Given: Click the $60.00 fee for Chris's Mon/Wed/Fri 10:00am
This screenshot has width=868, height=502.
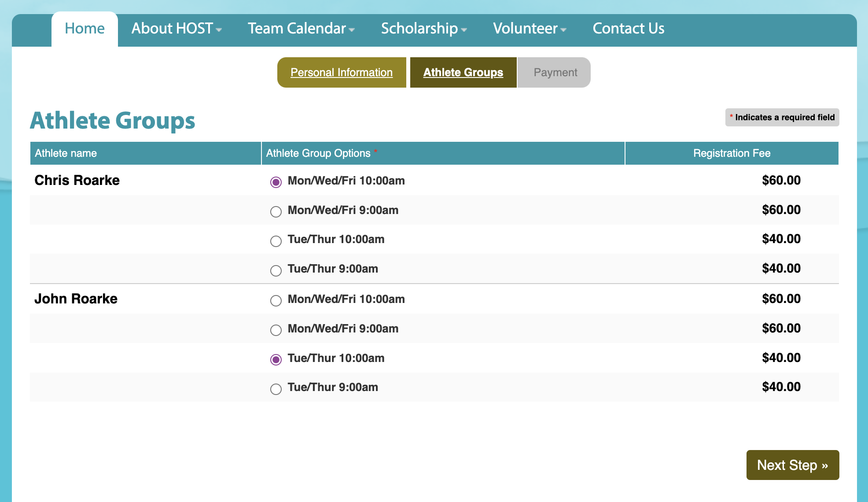Looking at the screenshot, I should point(781,180).
